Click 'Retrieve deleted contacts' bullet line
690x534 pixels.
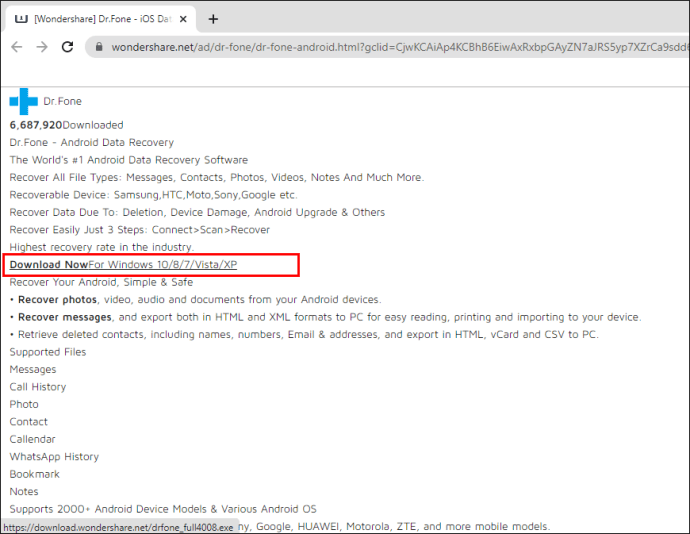click(304, 335)
